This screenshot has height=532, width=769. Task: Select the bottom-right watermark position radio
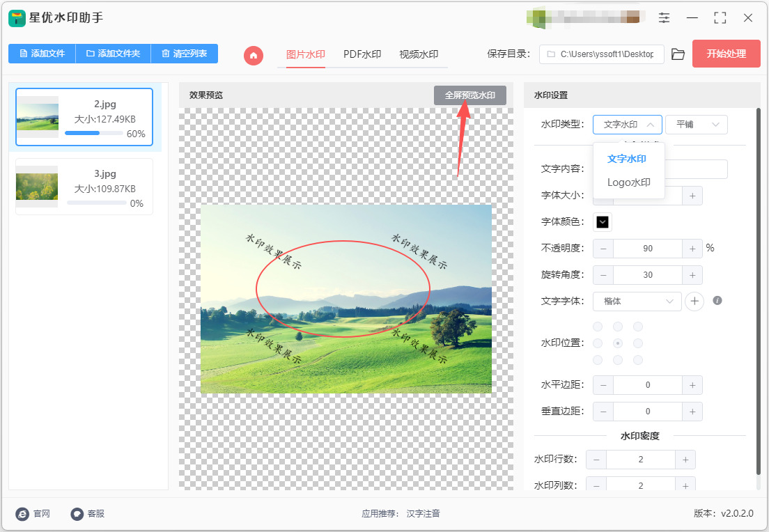(638, 361)
